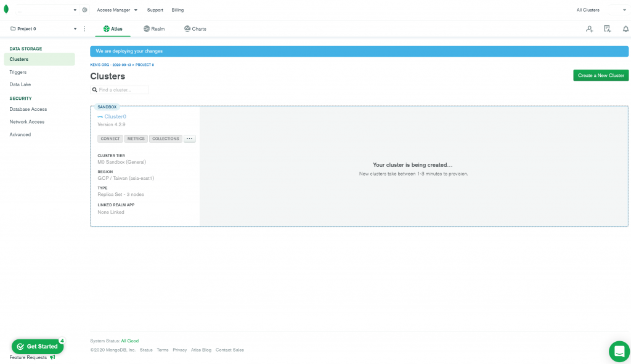Open the Feature Requests link
Screen dimensions: 631x364
(x=28, y=357)
